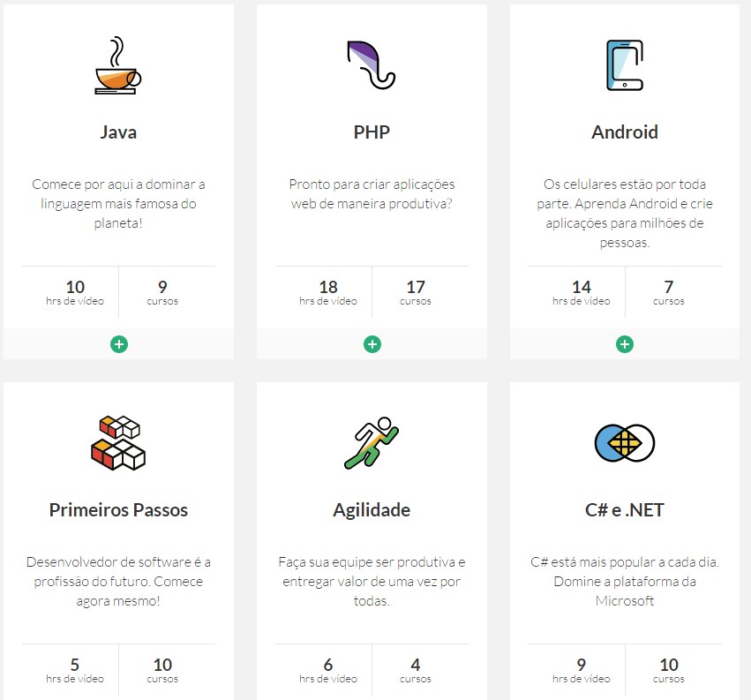Screen dimensions: 751x700
Task: Click the C# e .NET overlapping circles icon
Action: click(x=625, y=443)
